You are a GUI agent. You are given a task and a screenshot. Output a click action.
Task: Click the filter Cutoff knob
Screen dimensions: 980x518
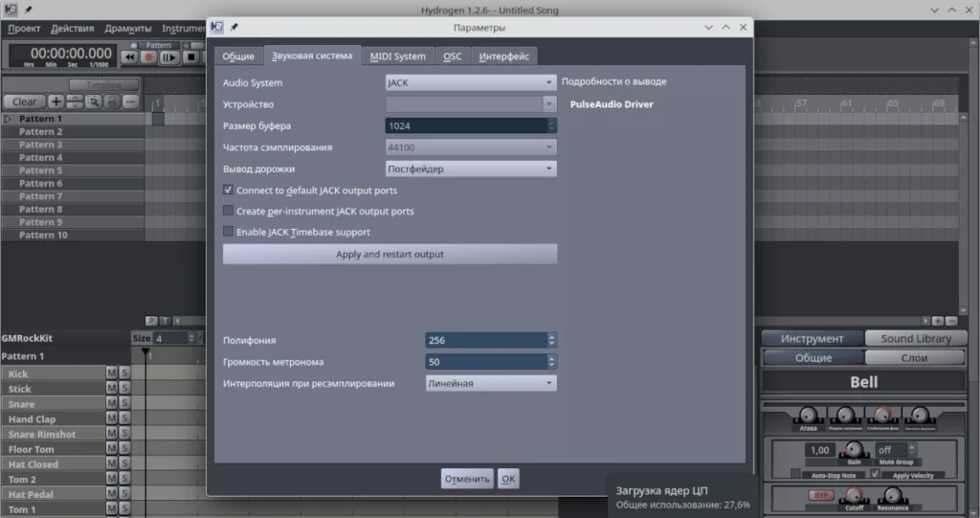(x=854, y=495)
